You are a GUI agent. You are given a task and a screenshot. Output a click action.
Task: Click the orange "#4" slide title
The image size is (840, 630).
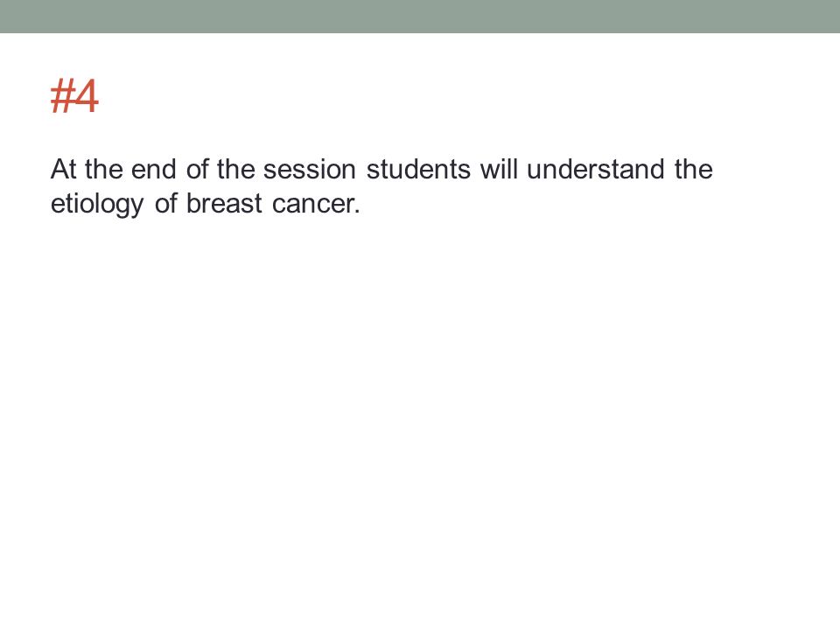[74, 96]
